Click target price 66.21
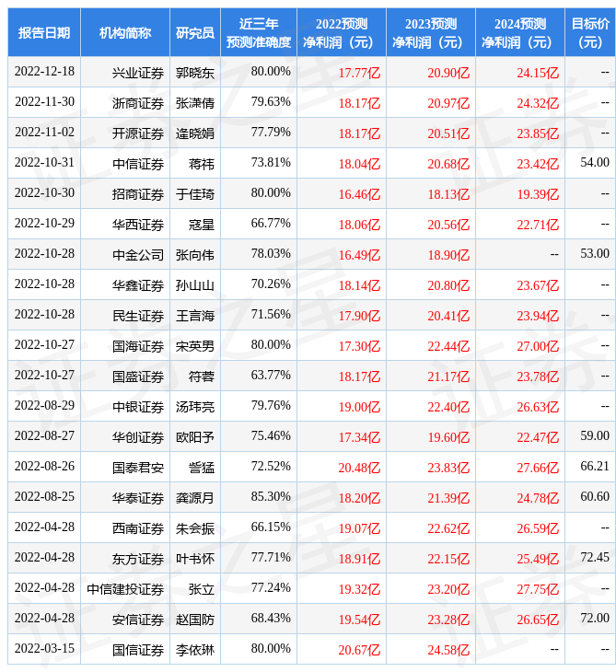The height and width of the screenshot is (672, 616). tap(595, 467)
